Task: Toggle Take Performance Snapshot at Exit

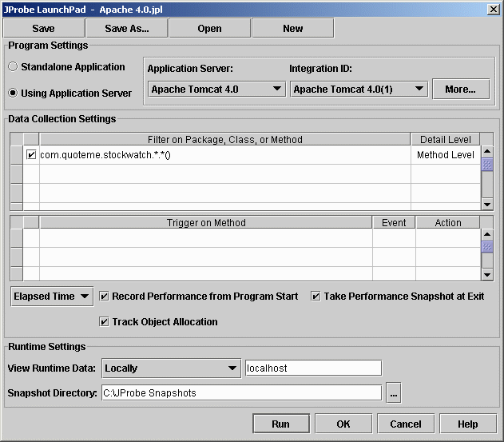Action: click(x=315, y=297)
